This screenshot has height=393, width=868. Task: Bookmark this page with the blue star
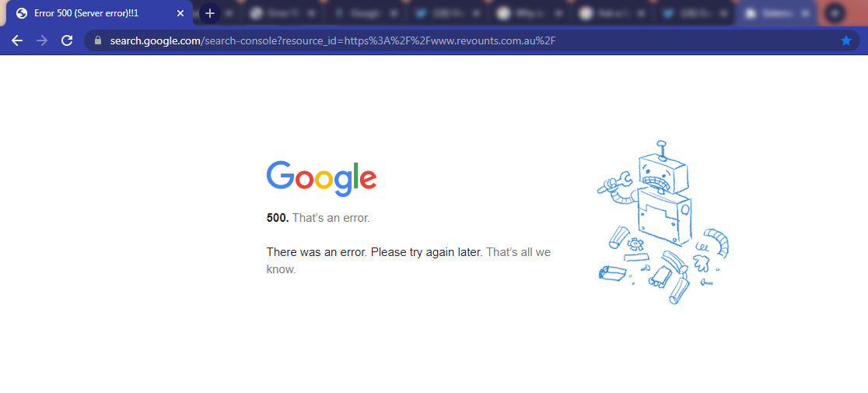pyautogui.click(x=846, y=40)
